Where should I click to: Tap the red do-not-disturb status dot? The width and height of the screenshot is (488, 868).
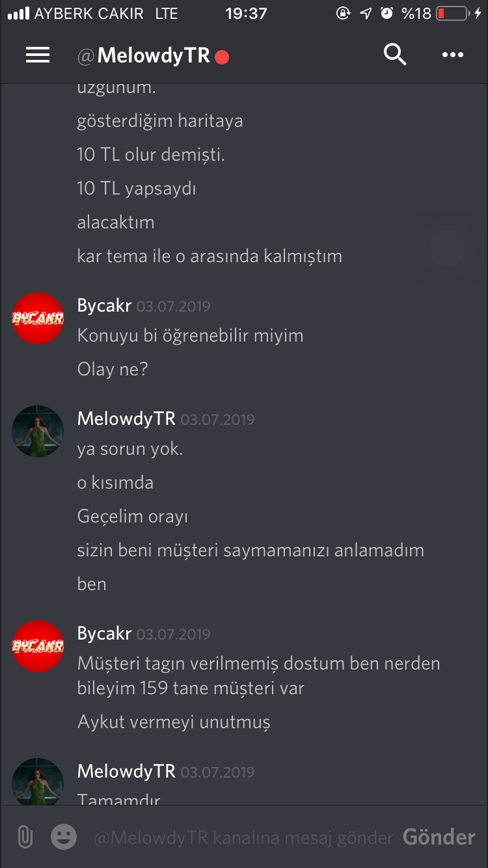[222, 57]
